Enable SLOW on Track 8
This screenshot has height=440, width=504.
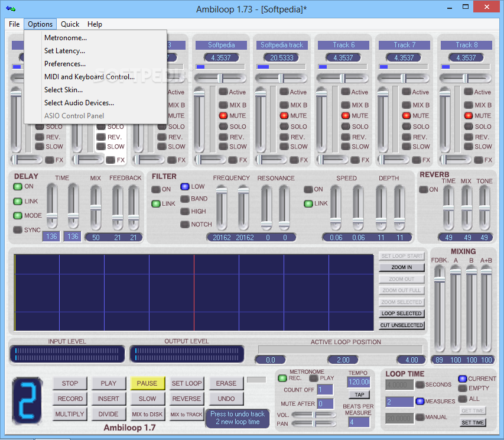[469, 147]
